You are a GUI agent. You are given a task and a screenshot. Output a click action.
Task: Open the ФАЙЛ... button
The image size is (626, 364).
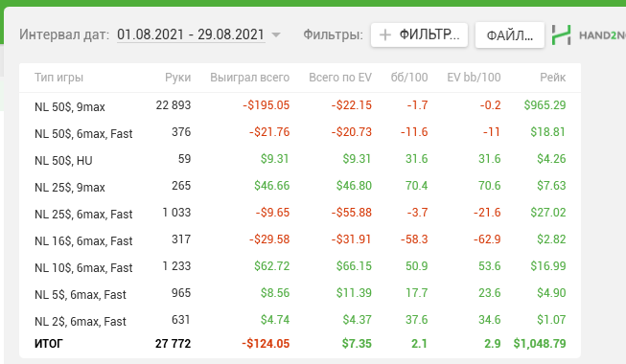click(509, 35)
